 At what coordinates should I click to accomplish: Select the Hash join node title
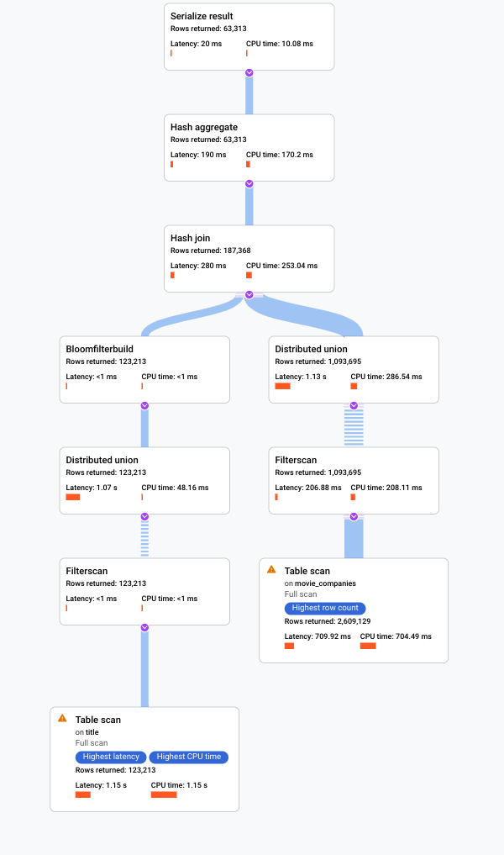[x=190, y=238]
